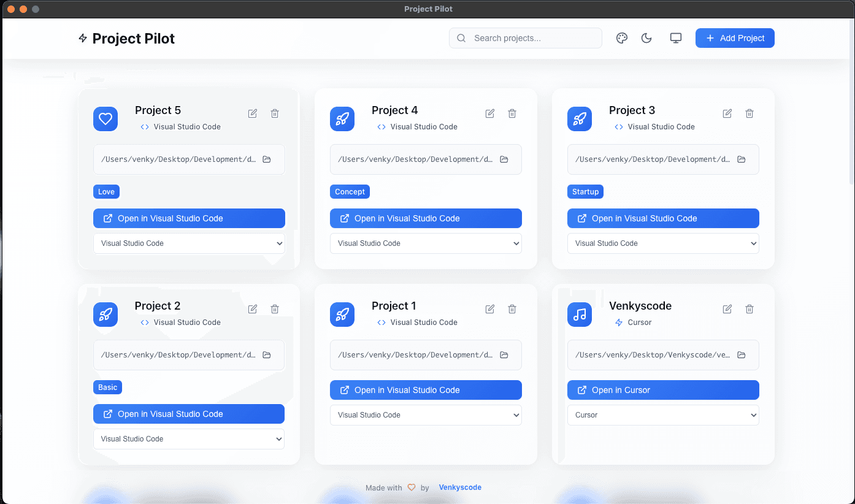Screen dimensions: 855x504
Task: Click the search projects input field
Action: 525,38
